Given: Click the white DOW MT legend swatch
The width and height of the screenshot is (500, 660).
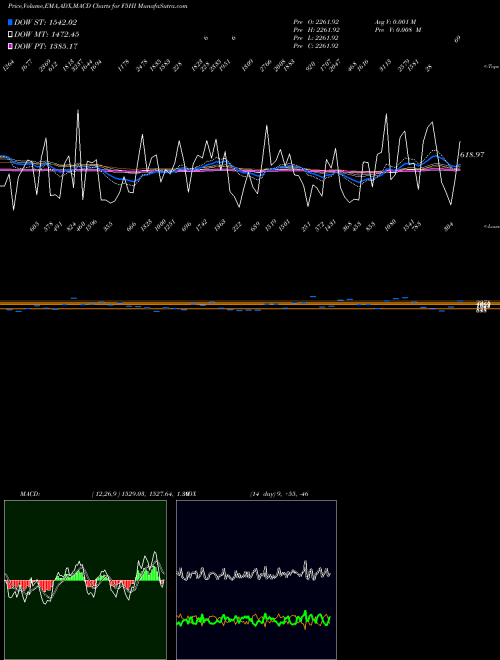Looking at the screenshot, I should pos(10,34).
